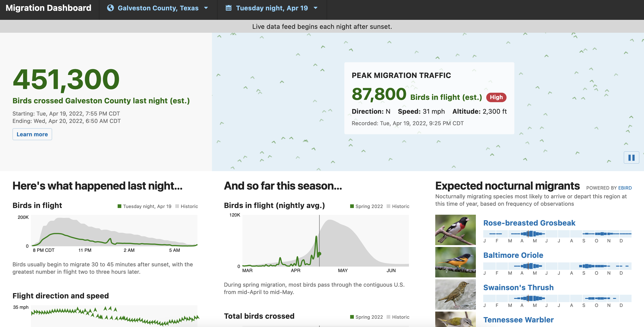Click the Learn more button
644x327 pixels.
click(32, 134)
